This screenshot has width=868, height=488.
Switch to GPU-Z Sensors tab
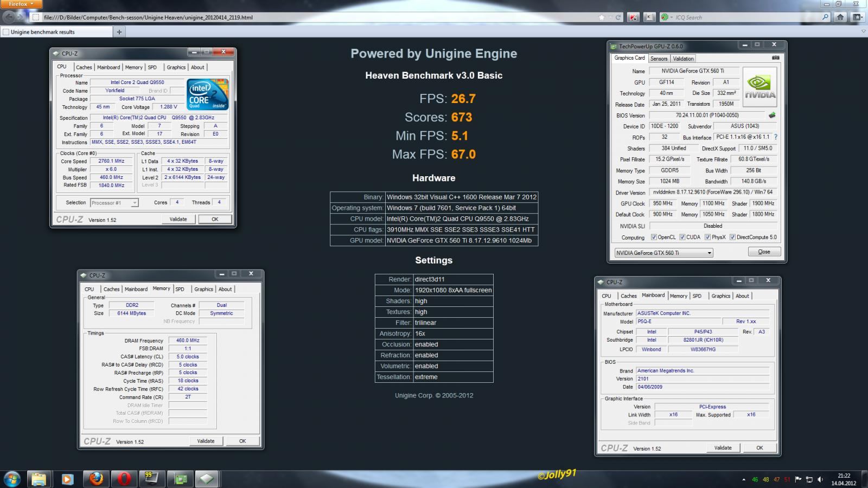659,59
